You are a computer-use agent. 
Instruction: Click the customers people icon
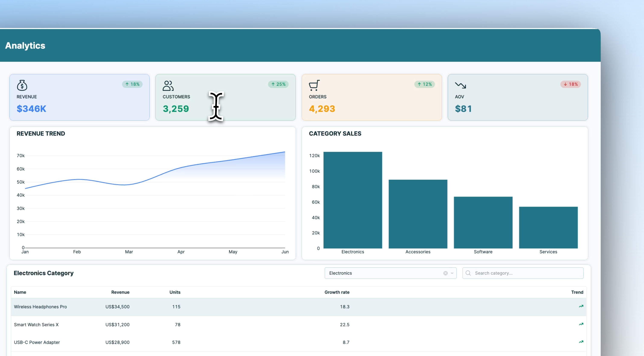[x=168, y=85]
